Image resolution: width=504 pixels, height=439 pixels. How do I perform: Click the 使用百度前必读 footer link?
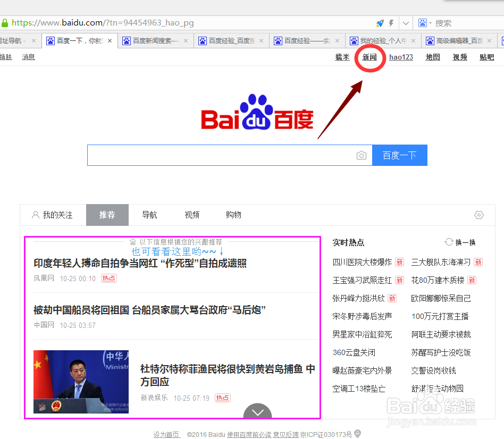pos(249,435)
